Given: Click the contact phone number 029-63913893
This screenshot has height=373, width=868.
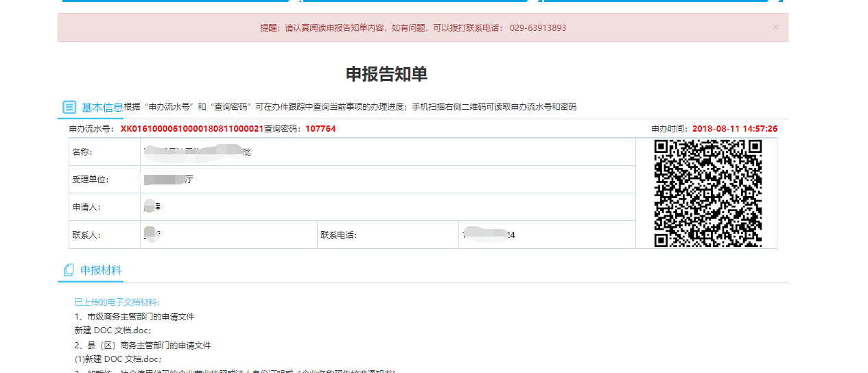Looking at the screenshot, I should click(537, 28).
